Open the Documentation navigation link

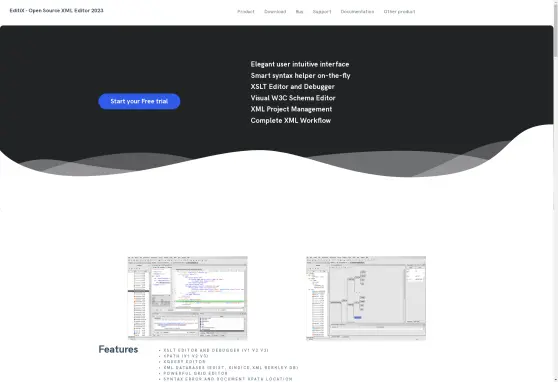click(x=357, y=12)
